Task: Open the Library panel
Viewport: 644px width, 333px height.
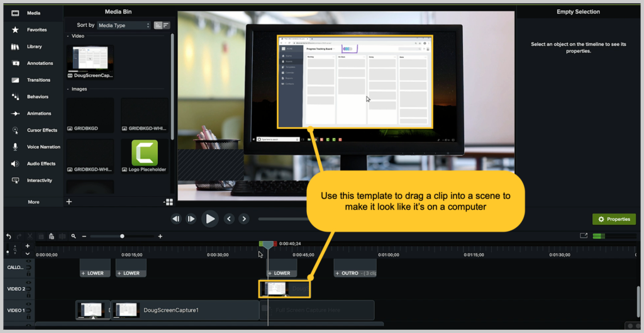Action: (34, 47)
